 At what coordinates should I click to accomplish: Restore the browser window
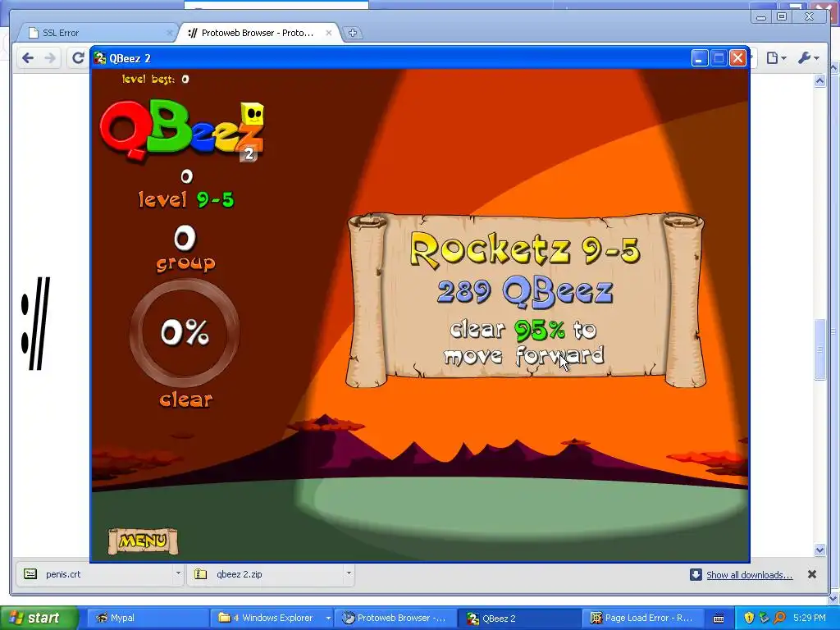[782, 16]
